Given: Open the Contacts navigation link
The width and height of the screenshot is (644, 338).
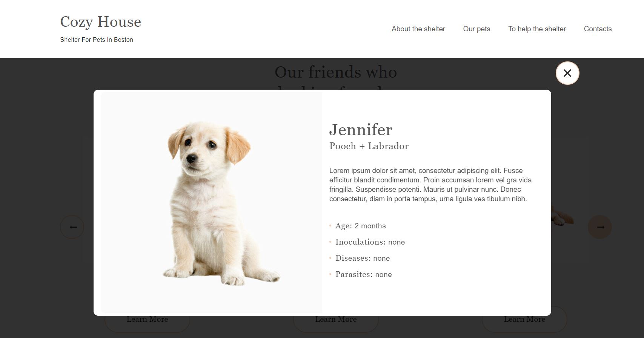Looking at the screenshot, I should pos(598,29).
